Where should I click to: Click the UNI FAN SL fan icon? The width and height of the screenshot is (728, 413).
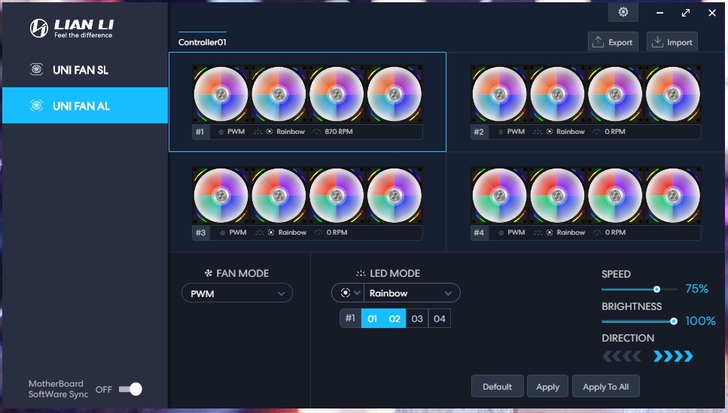[36, 69]
